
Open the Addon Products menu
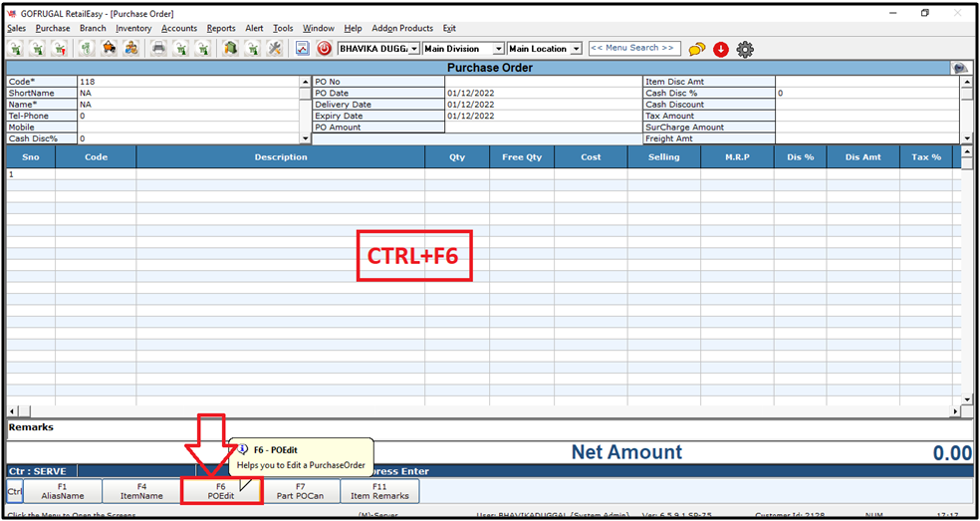[x=402, y=28]
